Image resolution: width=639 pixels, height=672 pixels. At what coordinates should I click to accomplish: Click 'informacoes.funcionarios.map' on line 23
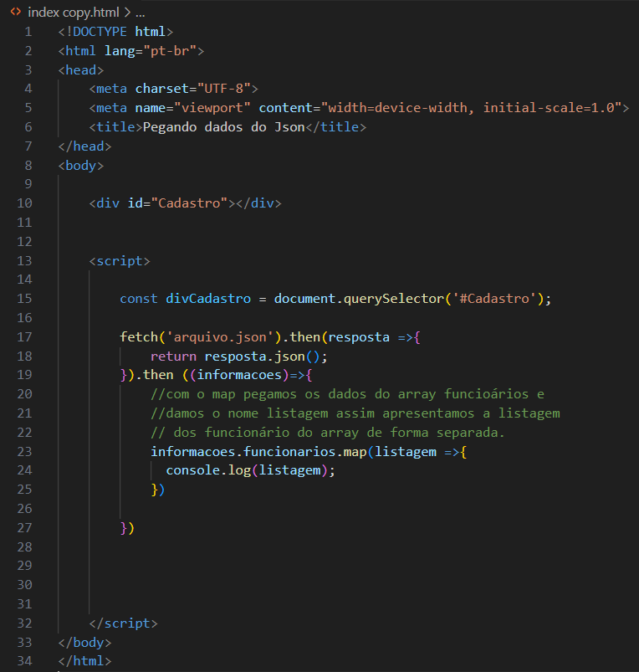pos(258,452)
